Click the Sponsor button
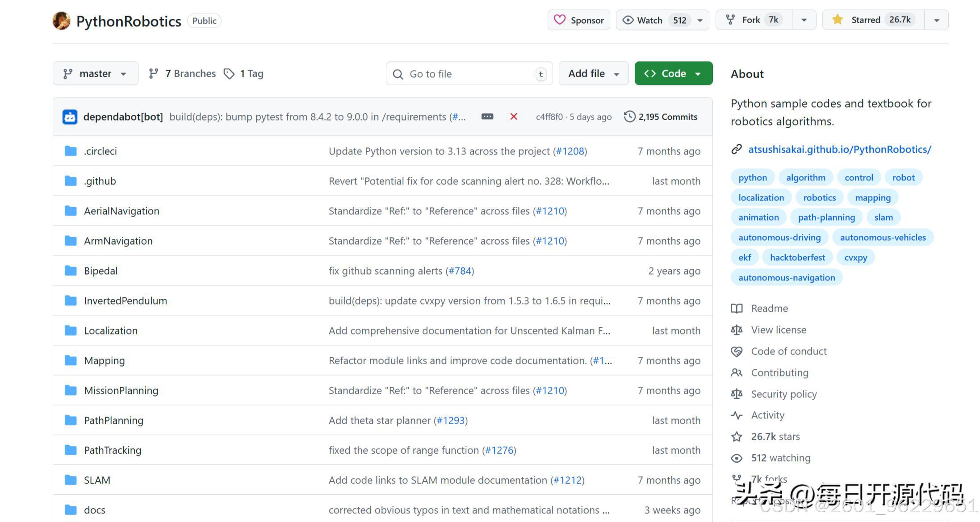 click(579, 20)
